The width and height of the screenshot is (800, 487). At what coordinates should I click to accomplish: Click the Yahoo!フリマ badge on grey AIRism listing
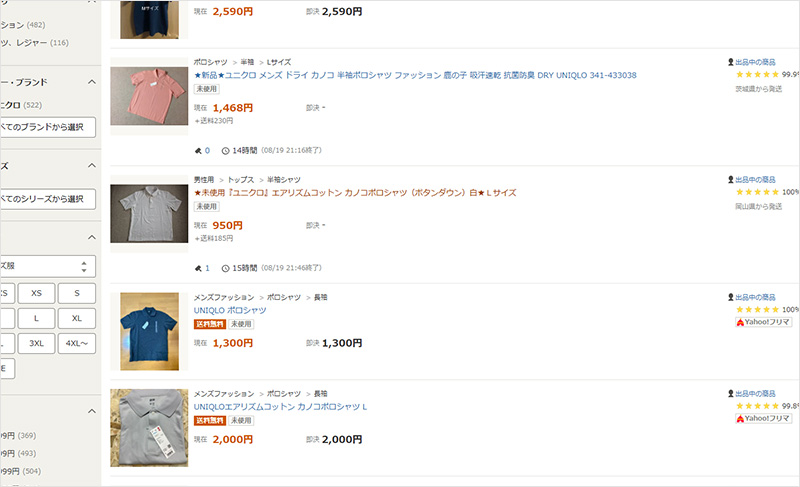(x=763, y=418)
